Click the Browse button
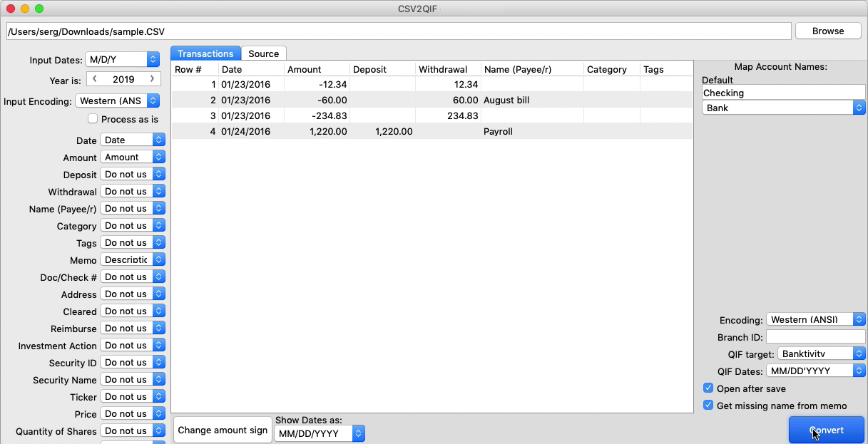 (x=827, y=31)
